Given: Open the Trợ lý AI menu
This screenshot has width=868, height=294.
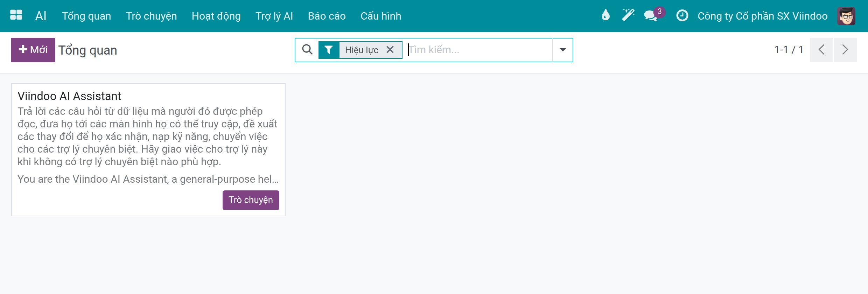Looking at the screenshot, I should (274, 16).
